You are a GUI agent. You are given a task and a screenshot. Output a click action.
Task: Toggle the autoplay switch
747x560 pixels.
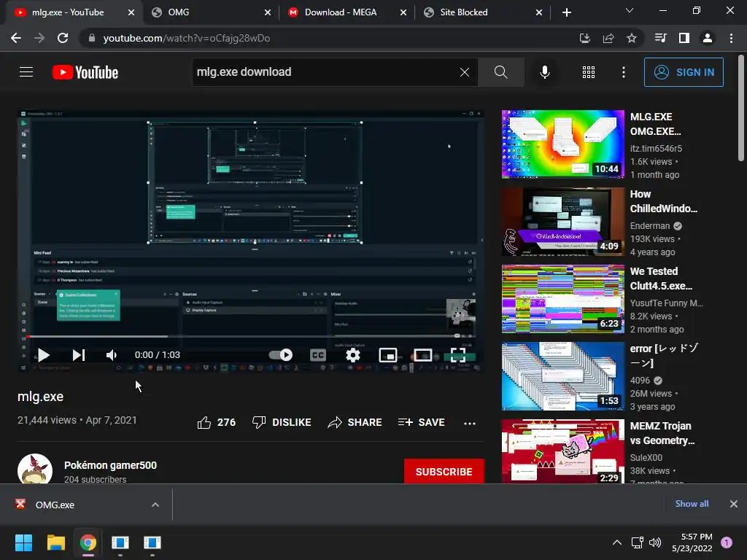pos(281,355)
